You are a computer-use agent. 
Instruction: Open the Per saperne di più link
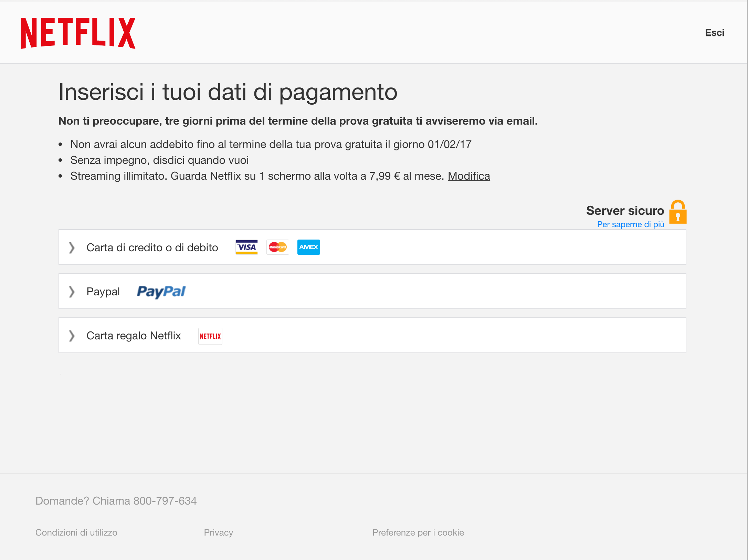[631, 224]
